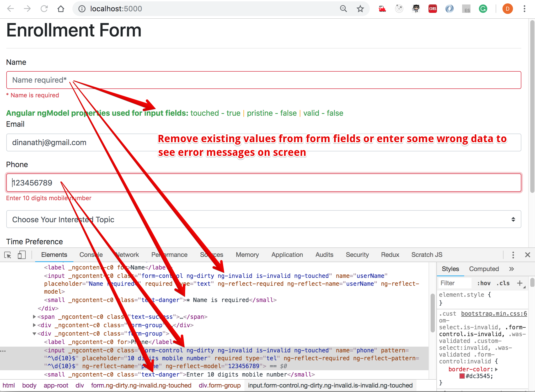Open DevTools three-dot customize menu
The width and height of the screenshot is (535, 392).
[513, 255]
